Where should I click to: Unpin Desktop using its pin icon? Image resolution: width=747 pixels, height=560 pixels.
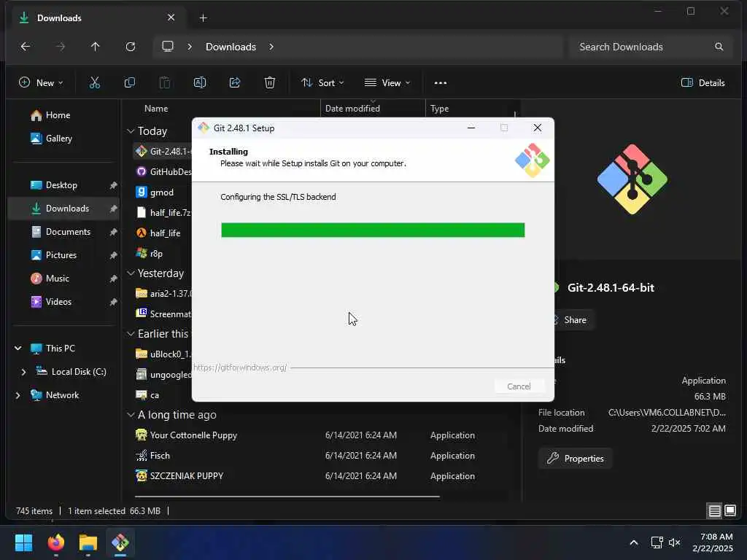(113, 185)
